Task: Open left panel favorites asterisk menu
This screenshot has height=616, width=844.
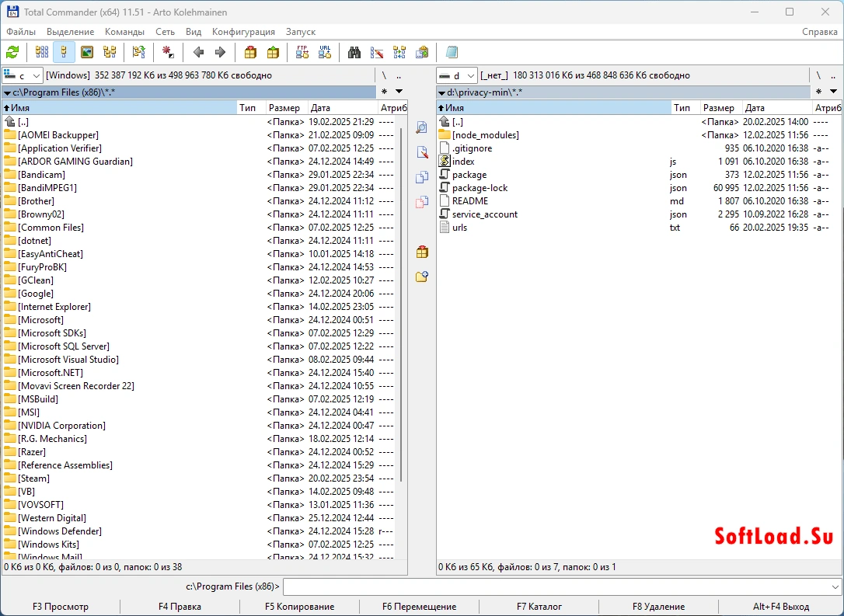Action: (x=384, y=92)
